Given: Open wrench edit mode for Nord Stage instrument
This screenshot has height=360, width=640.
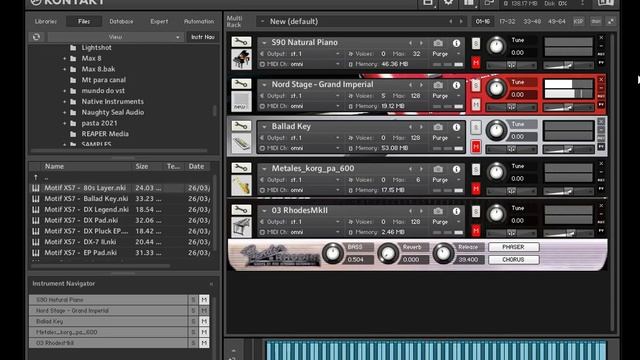Looking at the screenshot, I should pos(241,84).
